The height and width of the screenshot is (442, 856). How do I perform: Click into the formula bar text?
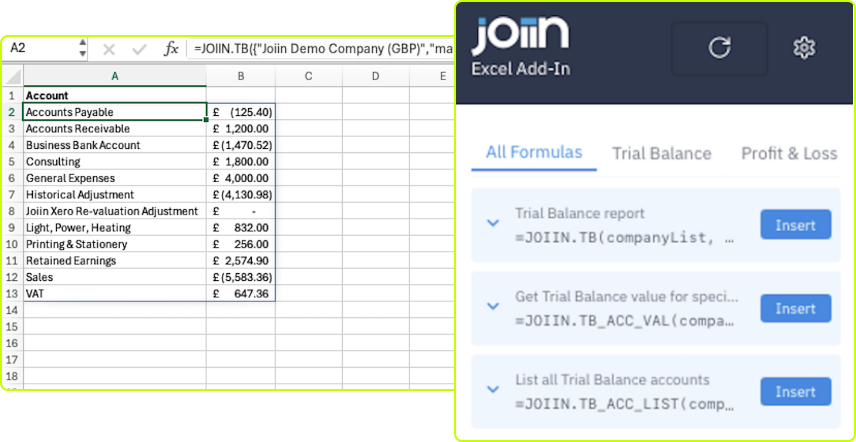[321, 49]
